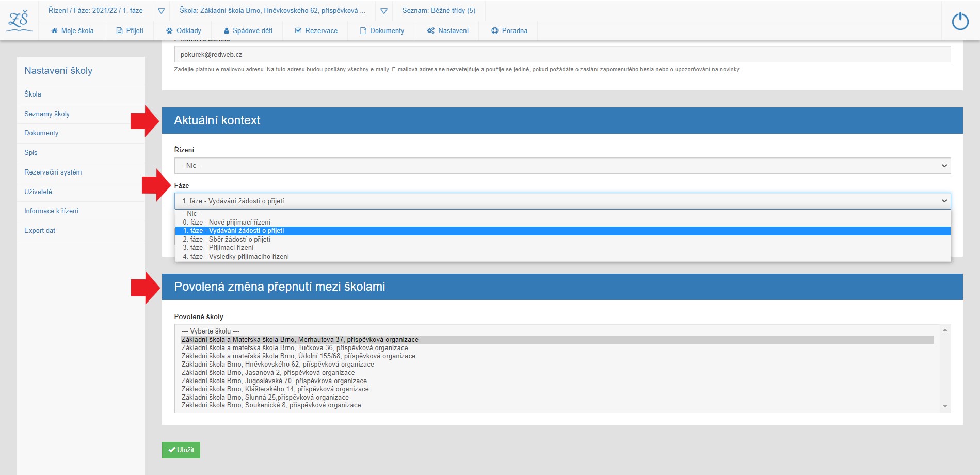Open Přijetí menu item
This screenshot has width=980, height=475.
click(130, 31)
